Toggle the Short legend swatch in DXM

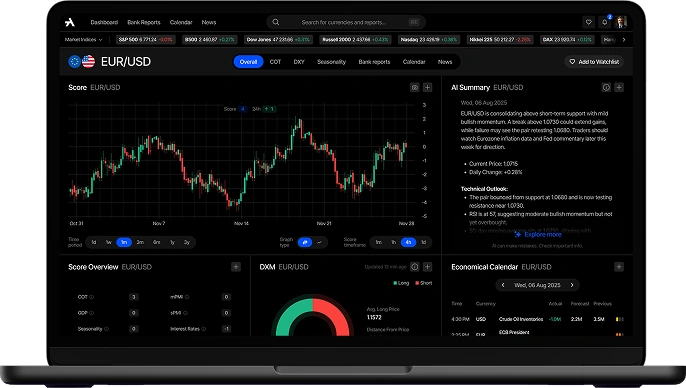click(x=417, y=283)
